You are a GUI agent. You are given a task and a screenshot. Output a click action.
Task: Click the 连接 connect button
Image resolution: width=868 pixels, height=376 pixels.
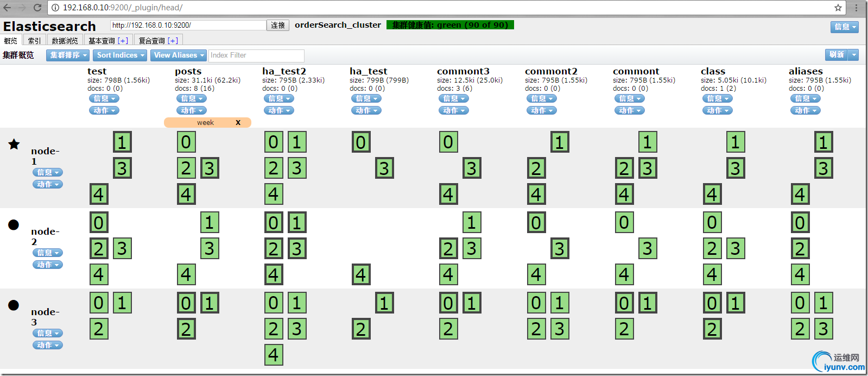click(278, 26)
